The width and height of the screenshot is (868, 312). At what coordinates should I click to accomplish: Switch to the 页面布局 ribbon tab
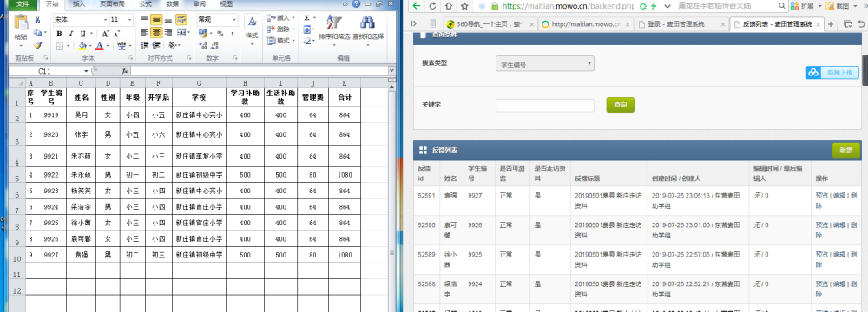click(x=111, y=3)
